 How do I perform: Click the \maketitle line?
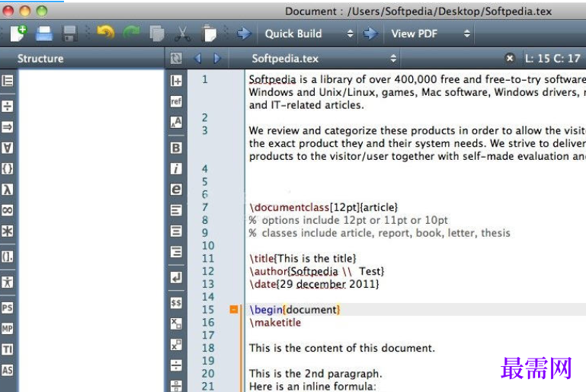coord(274,323)
